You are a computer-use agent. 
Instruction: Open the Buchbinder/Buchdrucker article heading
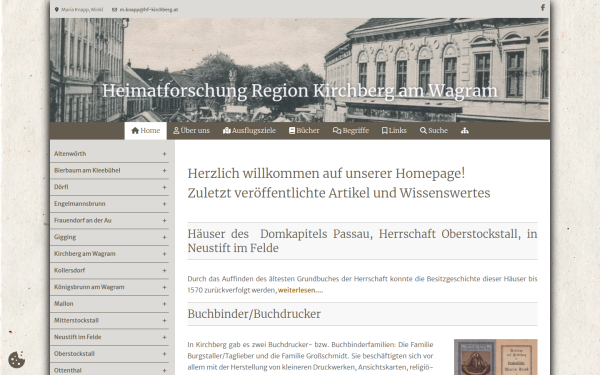click(254, 314)
